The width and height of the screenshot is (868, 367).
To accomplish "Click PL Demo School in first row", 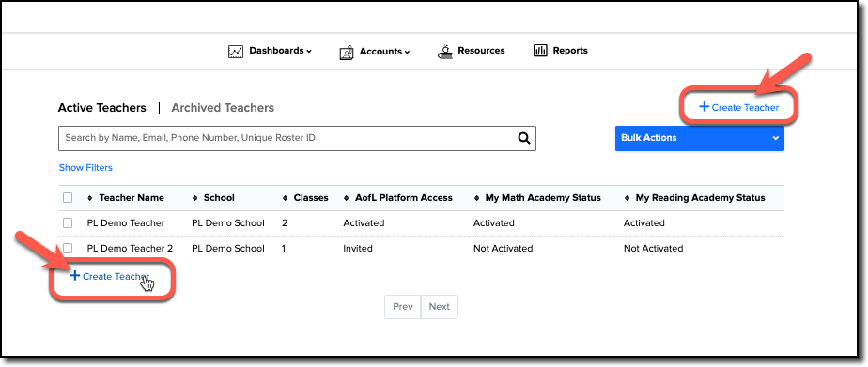I will point(228,223).
